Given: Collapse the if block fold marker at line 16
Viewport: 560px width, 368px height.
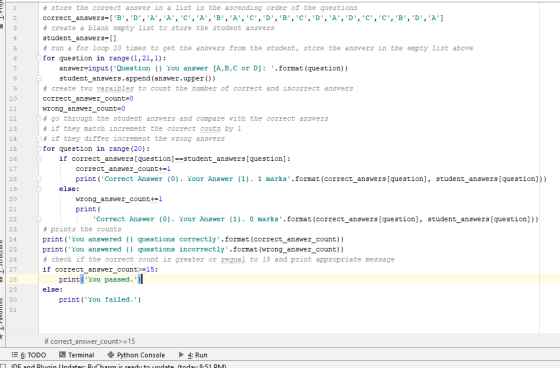Looking at the screenshot, I should 39,159.
